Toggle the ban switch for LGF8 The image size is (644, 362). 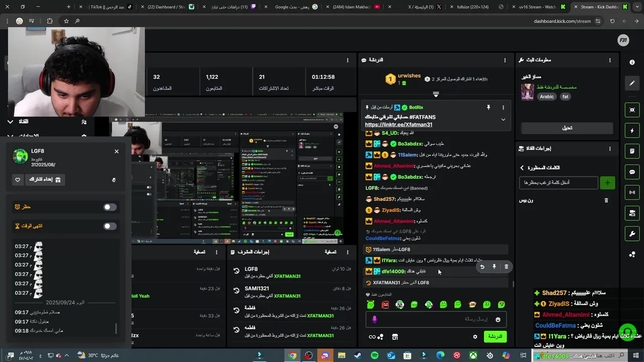click(110, 207)
